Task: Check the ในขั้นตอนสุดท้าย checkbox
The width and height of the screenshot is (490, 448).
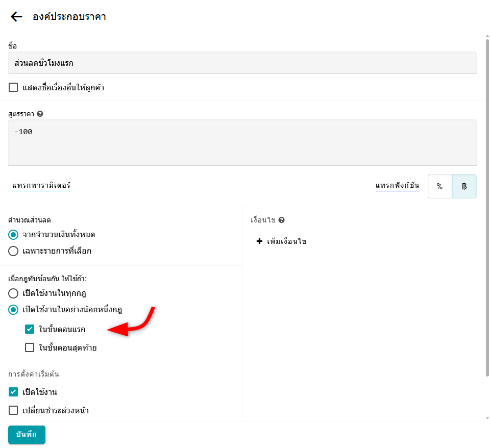Action: pos(30,348)
